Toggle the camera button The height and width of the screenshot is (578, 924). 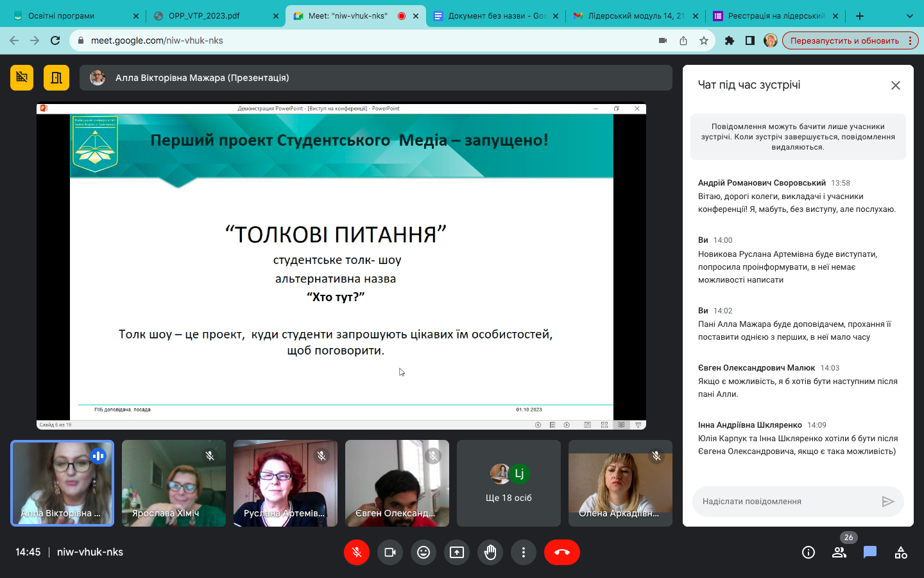pyautogui.click(x=390, y=552)
